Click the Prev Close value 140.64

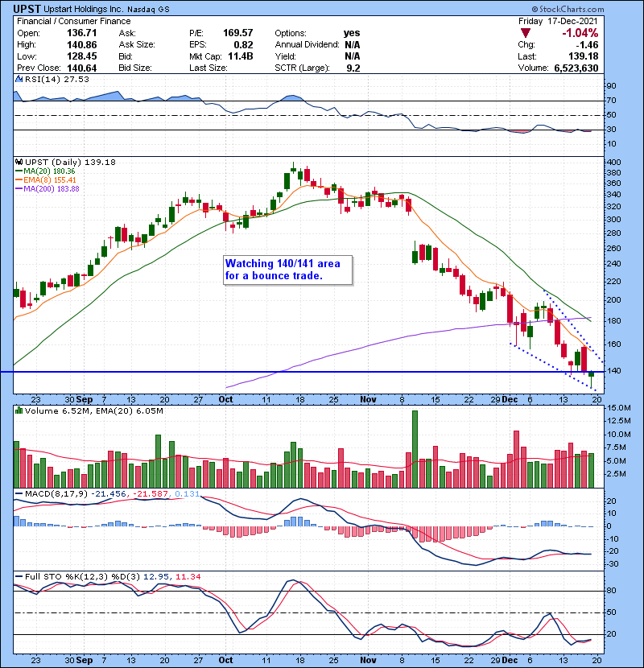(82, 68)
